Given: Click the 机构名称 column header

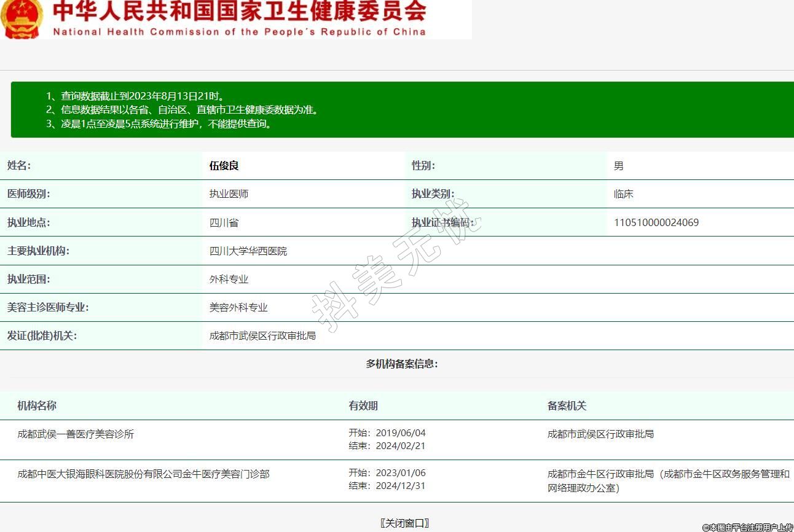Looking at the screenshot, I should [x=37, y=405].
